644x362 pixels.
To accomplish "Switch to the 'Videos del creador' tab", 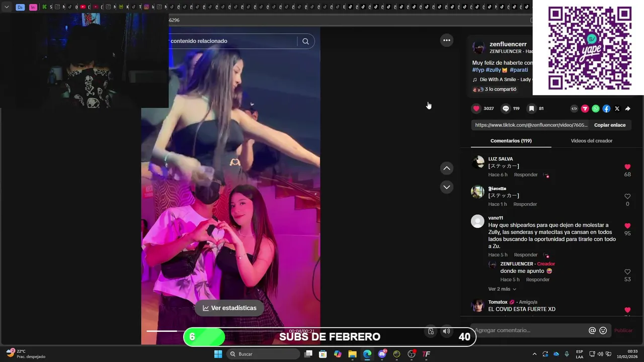I will pos(592,141).
